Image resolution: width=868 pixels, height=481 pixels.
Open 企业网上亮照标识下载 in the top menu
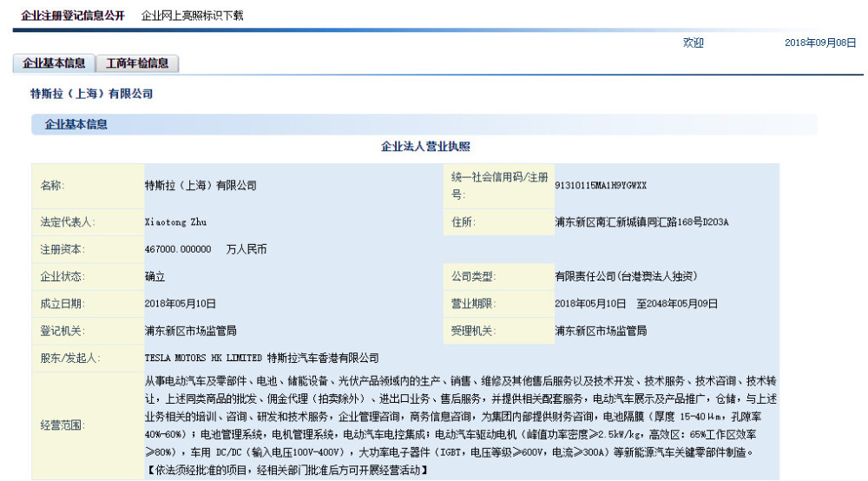point(192,16)
